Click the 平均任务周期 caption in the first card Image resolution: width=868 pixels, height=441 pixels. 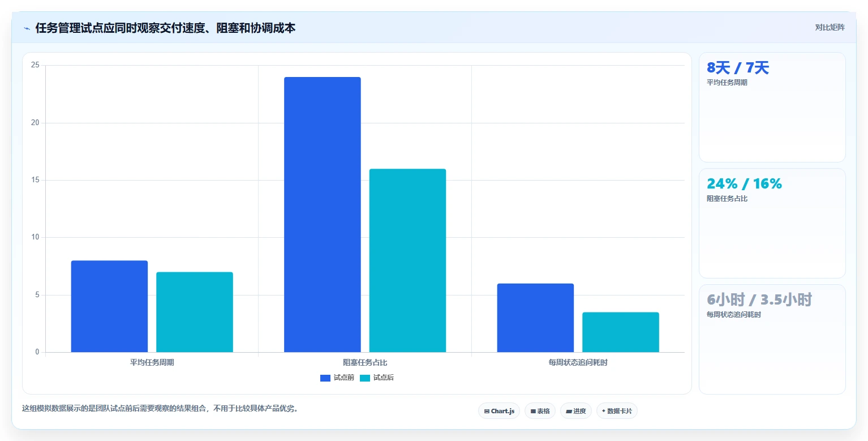(x=727, y=83)
